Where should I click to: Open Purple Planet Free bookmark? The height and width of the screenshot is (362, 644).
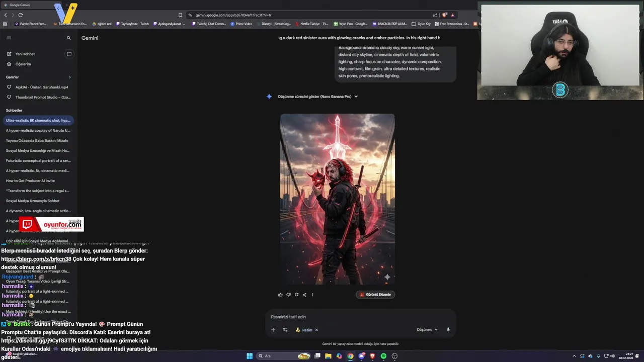[x=30, y=24]
